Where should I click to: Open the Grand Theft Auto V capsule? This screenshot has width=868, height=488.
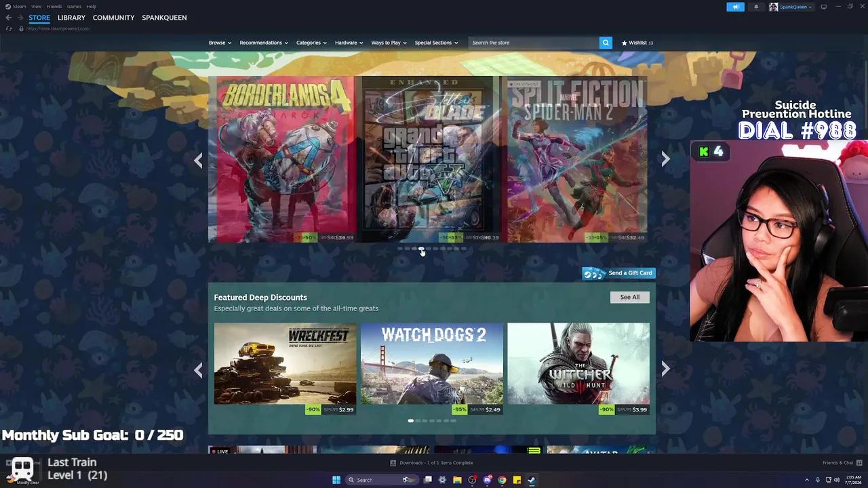(x=427, y=159)
